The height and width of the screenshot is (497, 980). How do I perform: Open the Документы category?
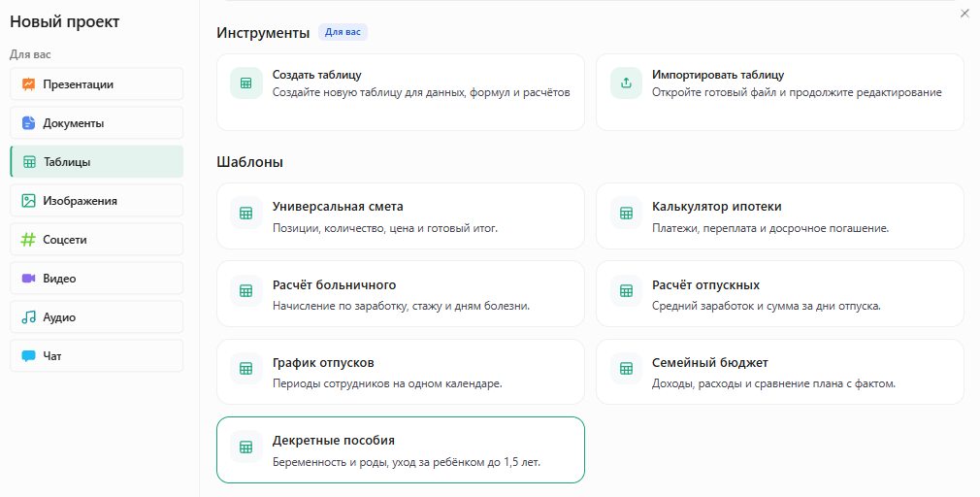tap(96, 122)
